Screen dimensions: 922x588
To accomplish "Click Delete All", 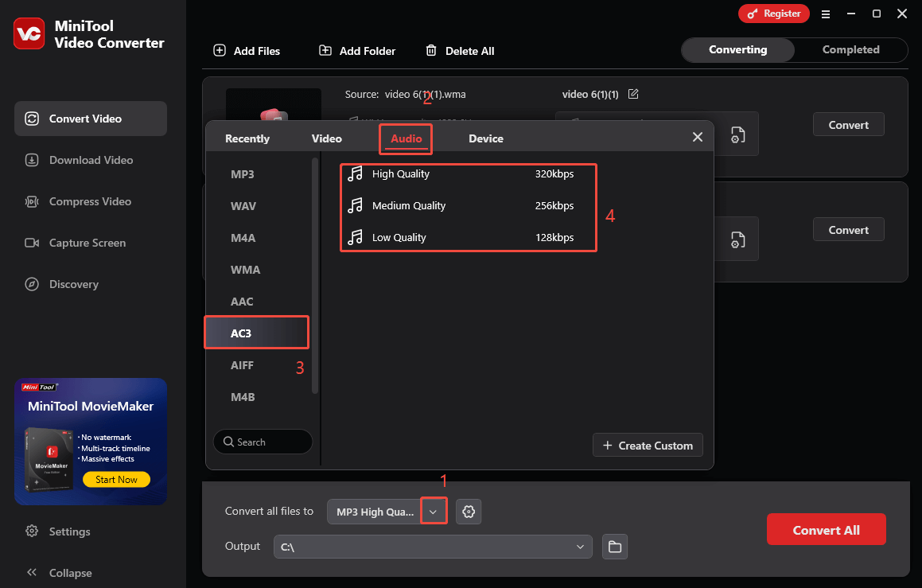I will pyautogui.click(x=460, y=51).
